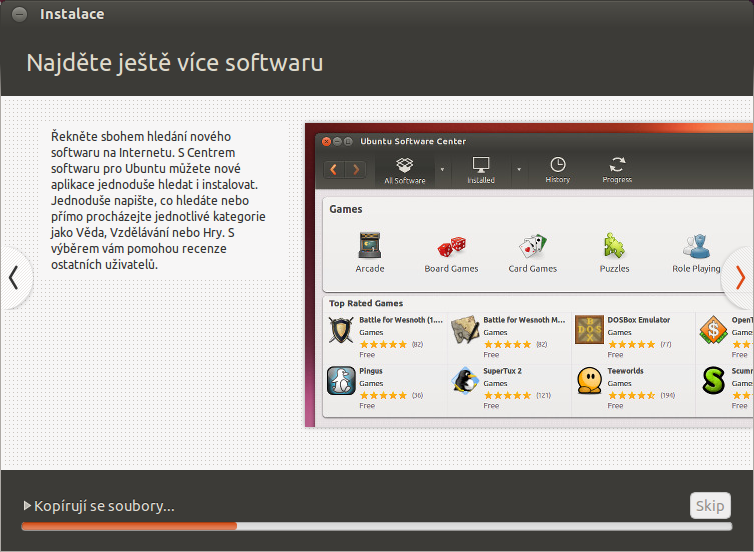754x552 pixels.
Task: Click the SuperTux 2 star rating
Action: coord(507,395)
